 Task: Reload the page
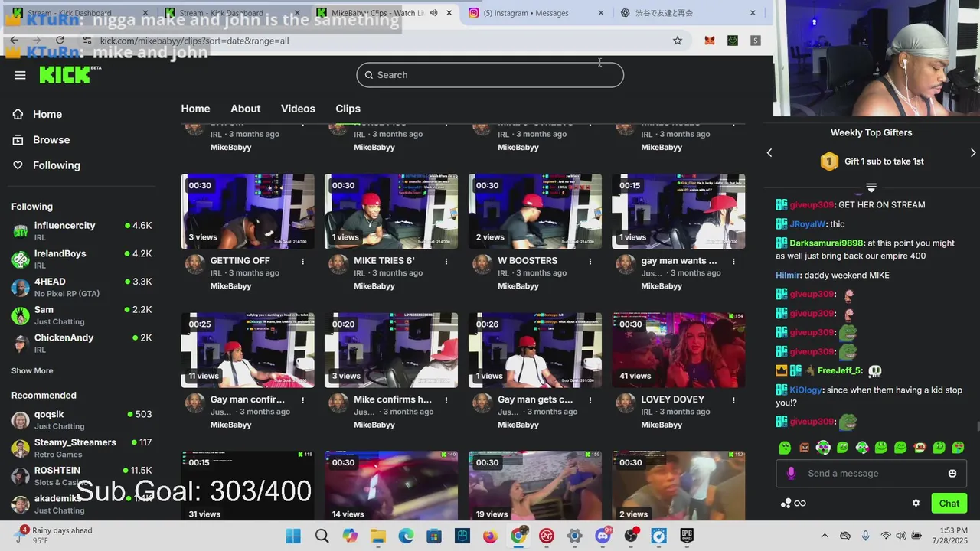pyautogui.click(x=60, y=40)
